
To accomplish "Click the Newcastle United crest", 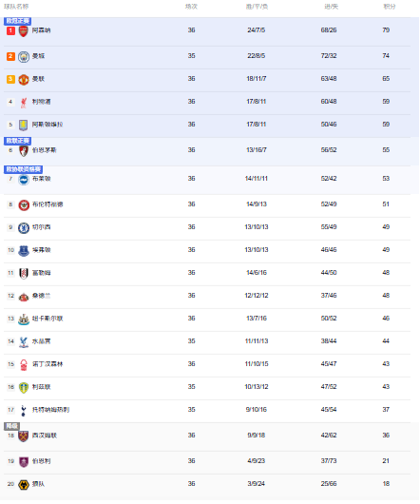I will (x=24, y=320).
